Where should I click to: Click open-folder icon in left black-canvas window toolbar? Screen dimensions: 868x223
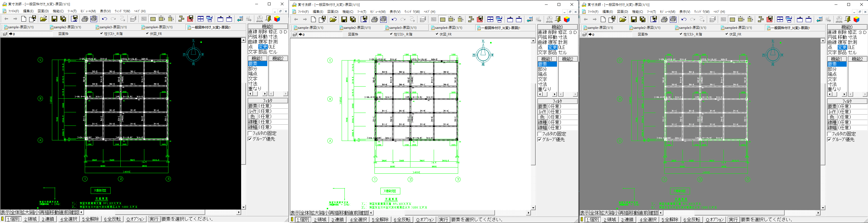(x=44, y=19)
